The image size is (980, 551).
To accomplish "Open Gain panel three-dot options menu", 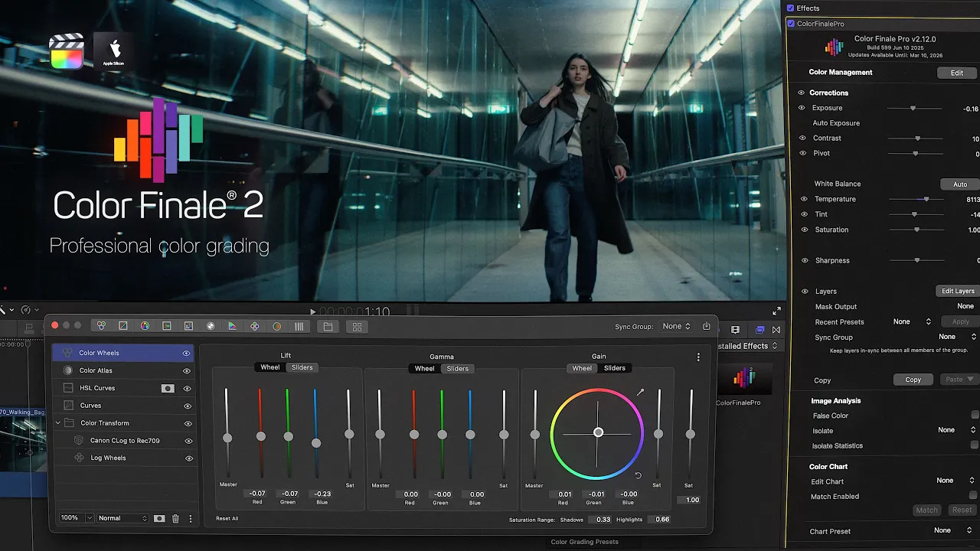I will tap(698, 357).
